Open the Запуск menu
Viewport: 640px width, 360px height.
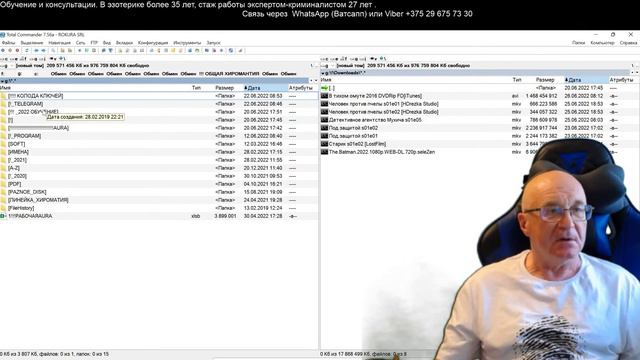click(213, 42)
